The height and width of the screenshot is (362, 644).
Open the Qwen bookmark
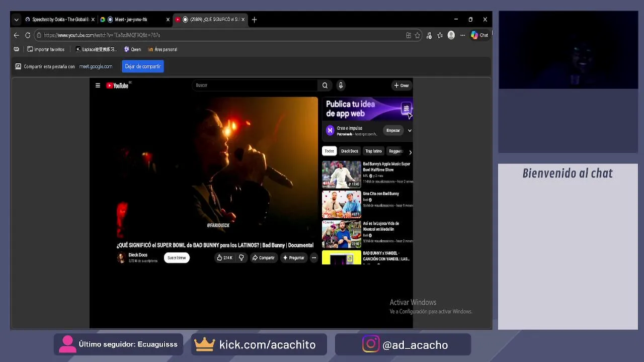click(132, 50)
